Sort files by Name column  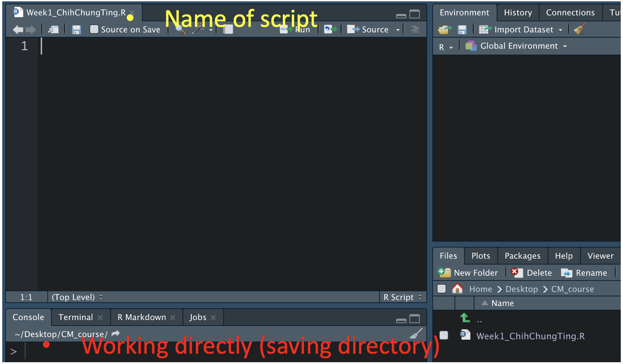[502, 303]
